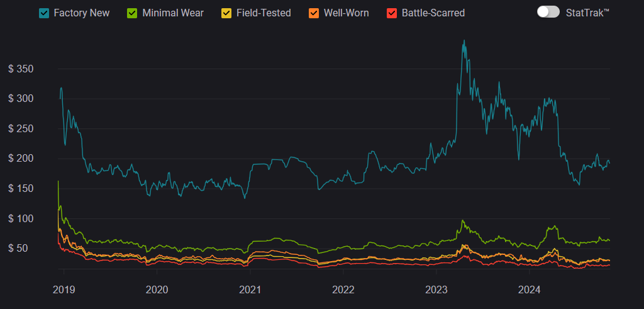
Task: Pick the 2022 year axis marker
Action: 343,290
